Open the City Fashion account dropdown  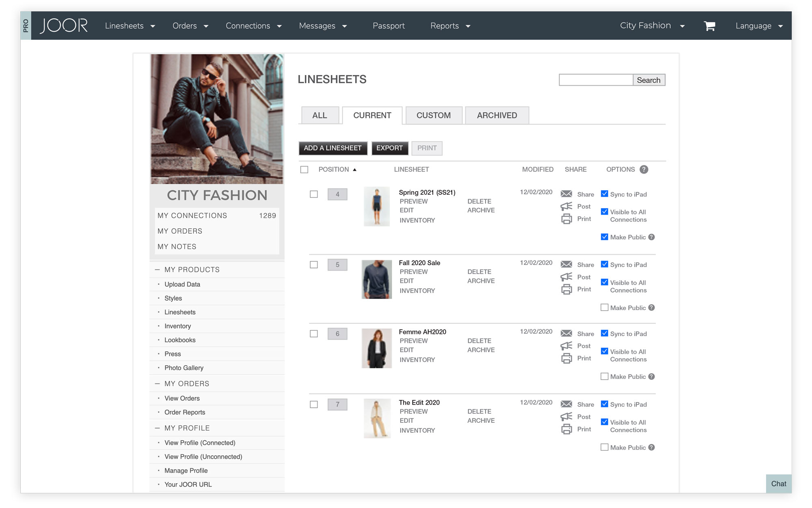(x=652, y=26)
